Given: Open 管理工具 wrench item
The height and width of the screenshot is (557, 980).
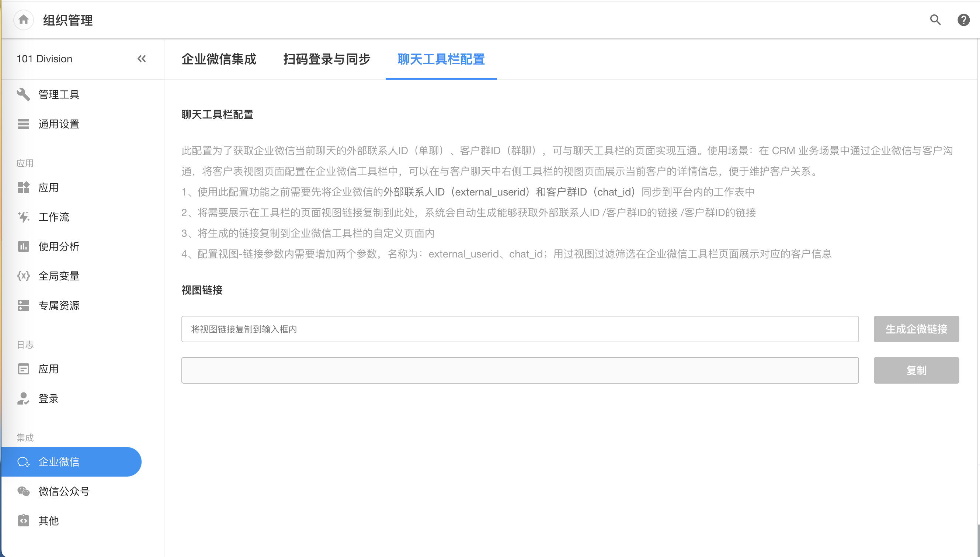Looking at the screenshot, I should 59,94.
